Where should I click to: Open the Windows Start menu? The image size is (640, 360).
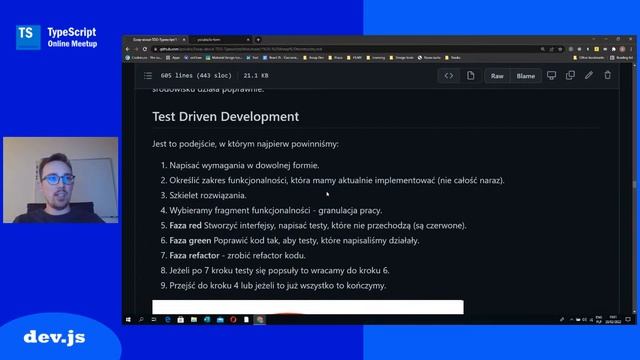128,320
